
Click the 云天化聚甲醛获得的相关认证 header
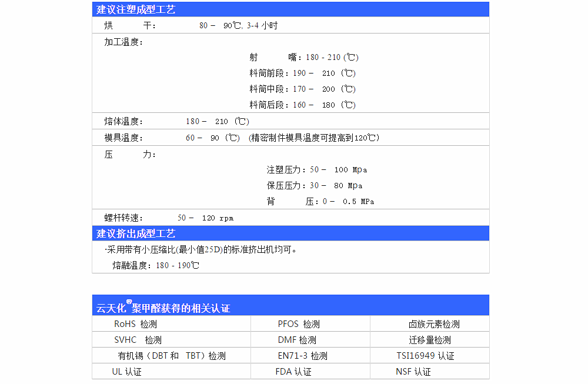(163, 308)
